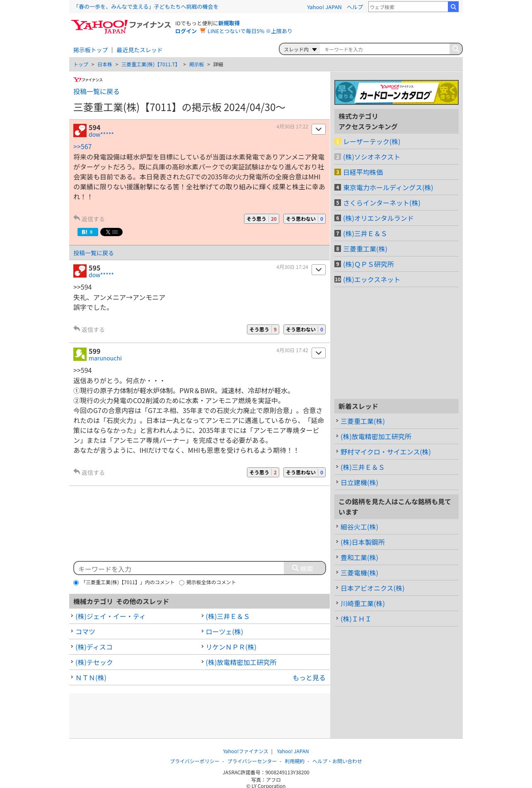Go to トップ breadcrumb
This screenshot has height=788, width=532.
pos(81,65)
